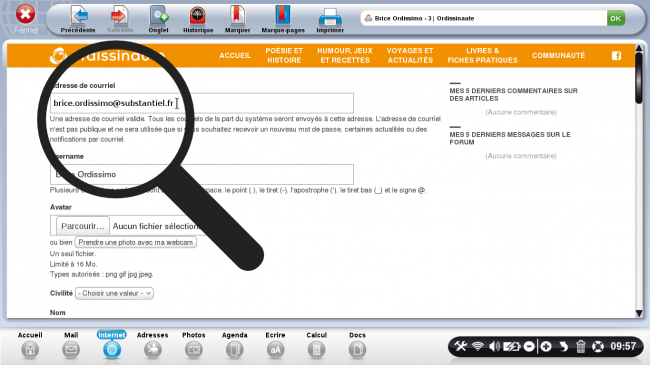Open Accueil home in the bottom dock

click(x=30, y=345)
